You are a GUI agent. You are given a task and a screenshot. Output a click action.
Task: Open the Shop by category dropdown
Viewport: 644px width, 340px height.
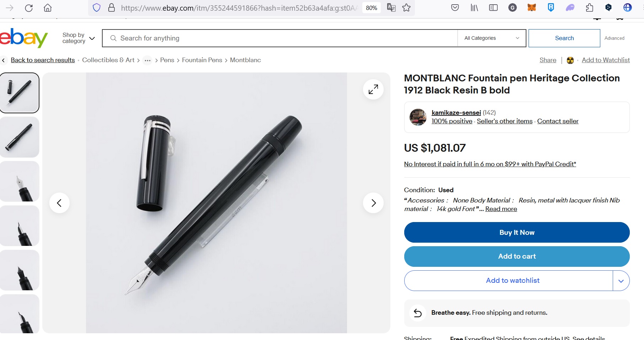pos(78,38)
